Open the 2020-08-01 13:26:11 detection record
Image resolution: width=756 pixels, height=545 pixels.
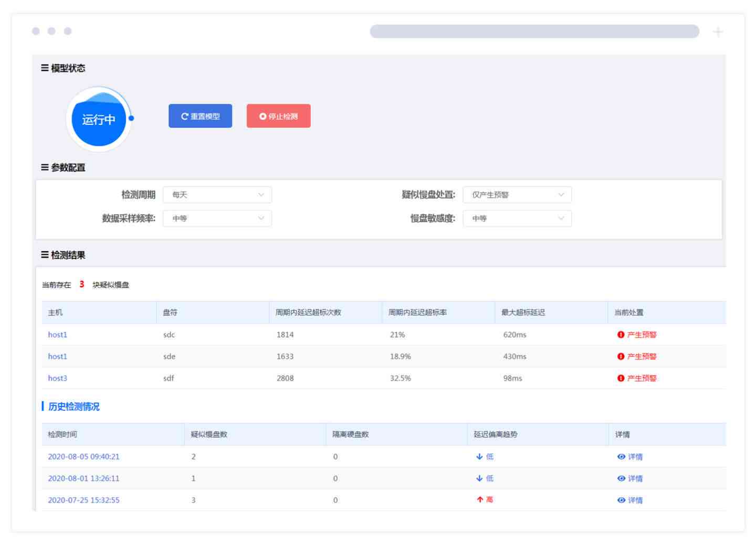click(x=83, y=478)
